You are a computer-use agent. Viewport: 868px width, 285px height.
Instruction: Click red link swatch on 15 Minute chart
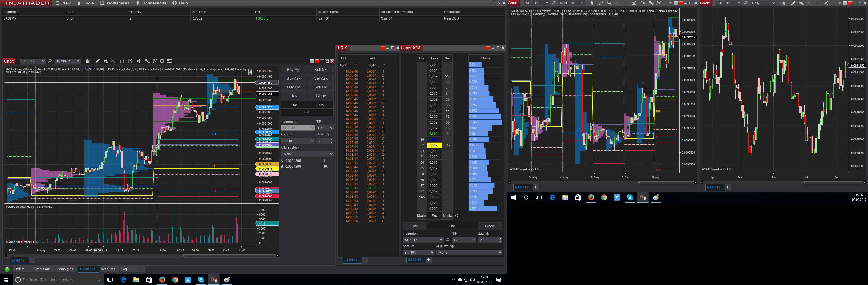[x=317, y=61]
